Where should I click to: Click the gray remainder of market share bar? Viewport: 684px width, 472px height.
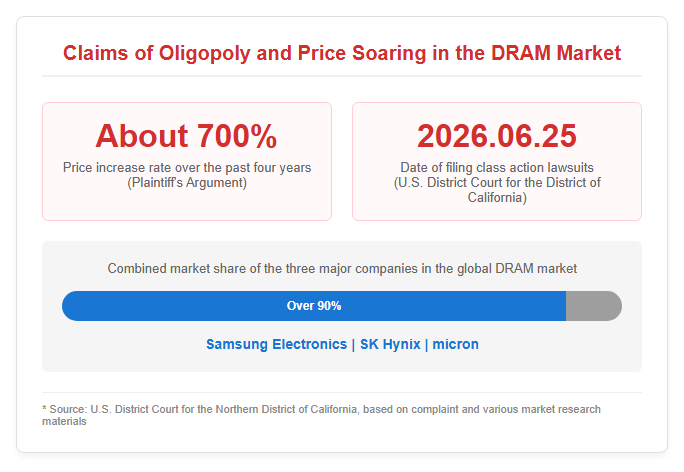coord(594,306)
